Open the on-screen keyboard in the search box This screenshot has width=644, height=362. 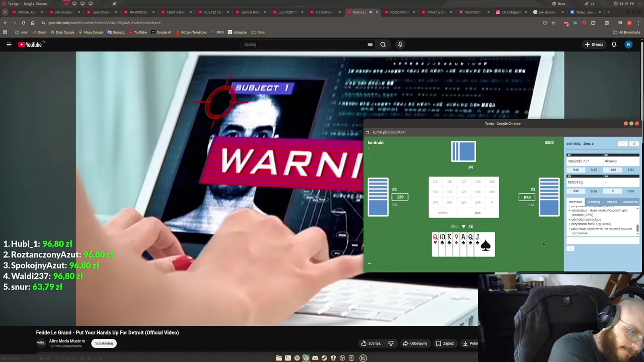(370, 44)
